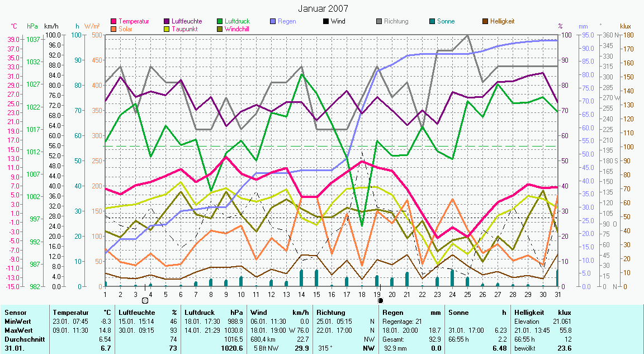Click the klux unit label on right axis
The height and width of the screenshot is (354, 644).
coord(626,26)
